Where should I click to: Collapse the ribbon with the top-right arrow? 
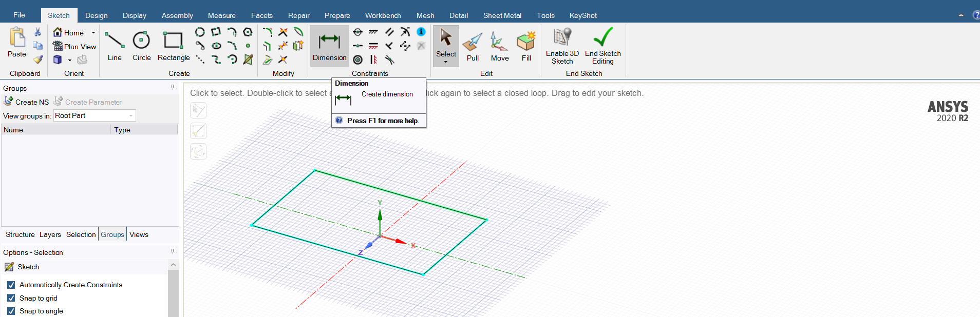pos(961,15)
